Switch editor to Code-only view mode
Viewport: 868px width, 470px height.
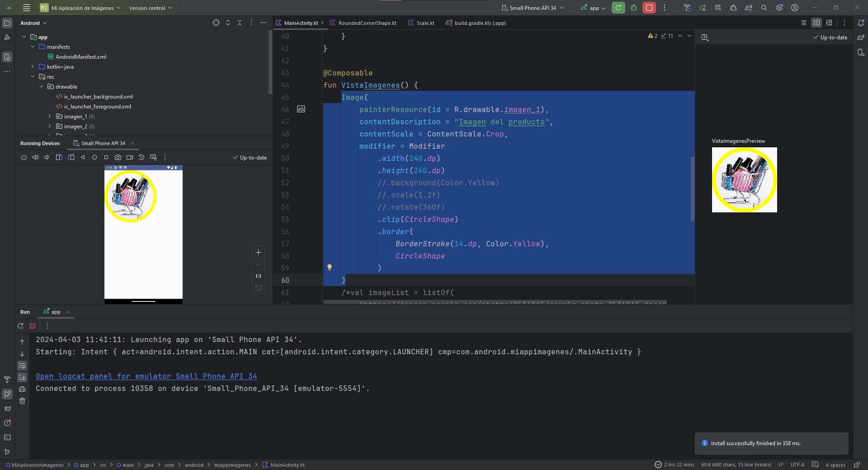point(804,23)
